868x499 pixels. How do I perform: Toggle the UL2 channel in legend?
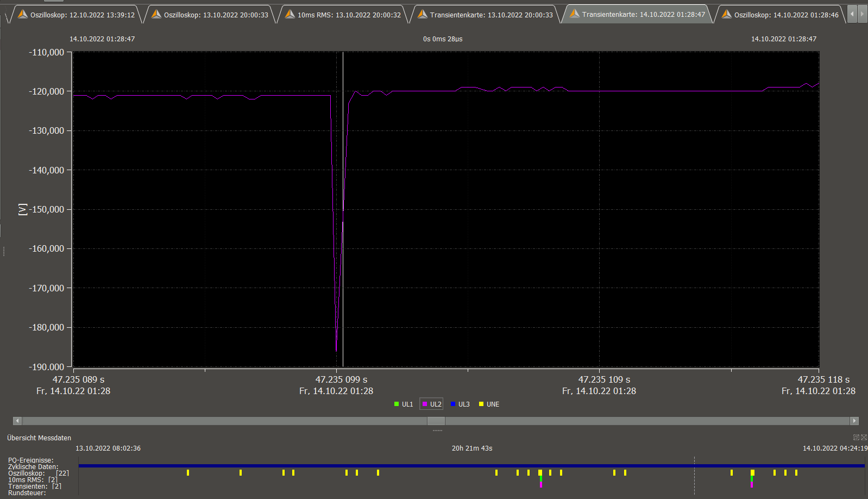(x=432, y=404)
